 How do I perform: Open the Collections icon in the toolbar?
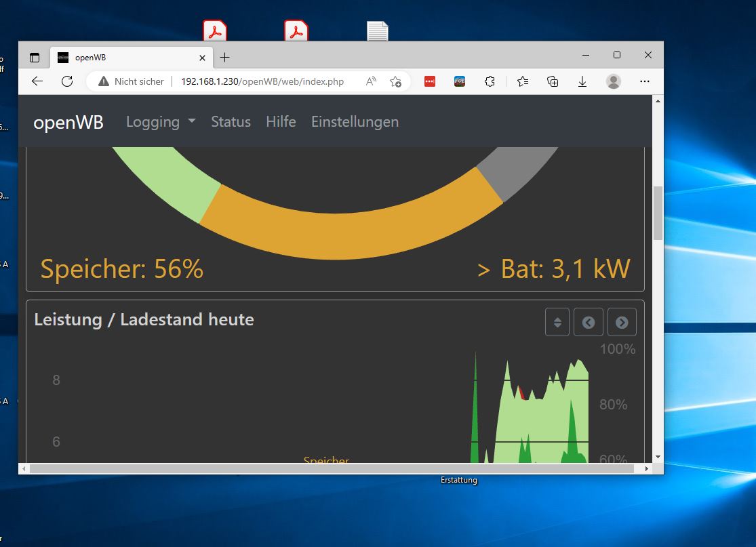(553, 81)
